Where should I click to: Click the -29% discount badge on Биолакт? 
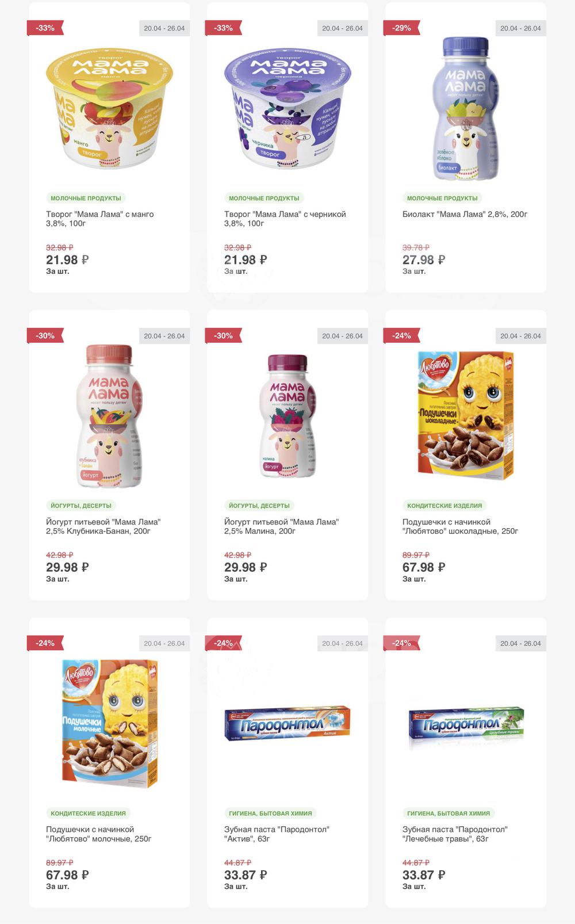pos(401,28)
